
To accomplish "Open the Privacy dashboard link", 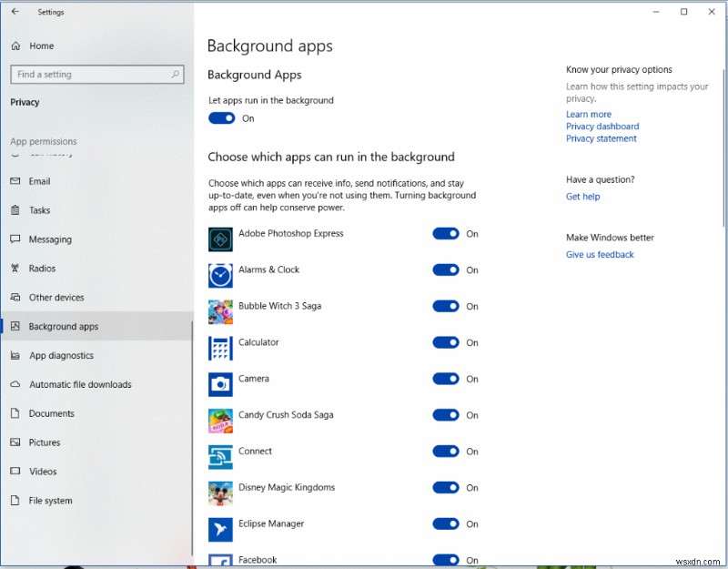I will (602, 126).
